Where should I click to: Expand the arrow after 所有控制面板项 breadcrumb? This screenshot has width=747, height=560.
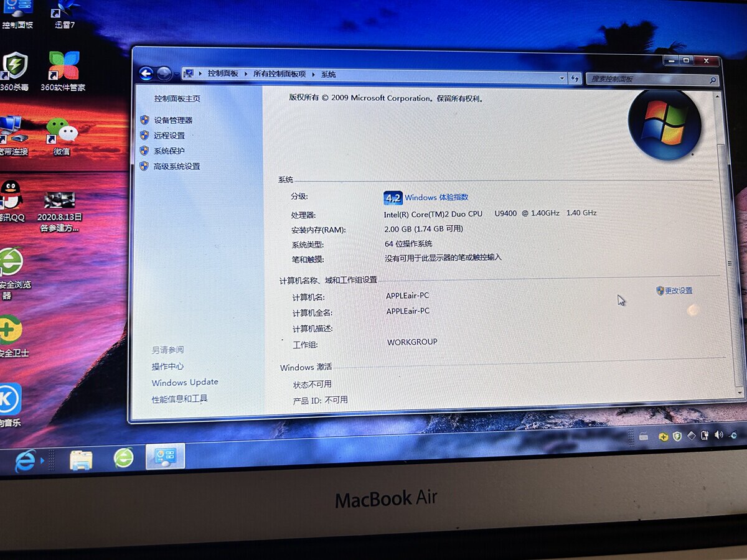point(314,75)
